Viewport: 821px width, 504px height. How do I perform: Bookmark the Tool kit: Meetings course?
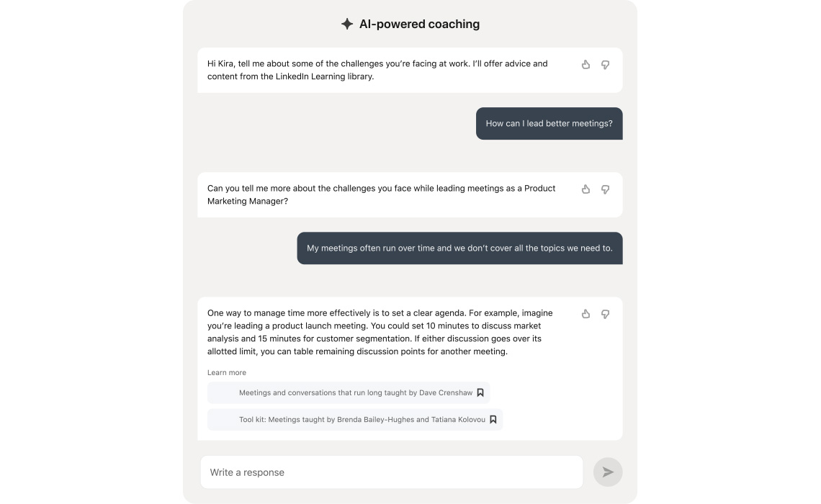(x=493, y=419)
